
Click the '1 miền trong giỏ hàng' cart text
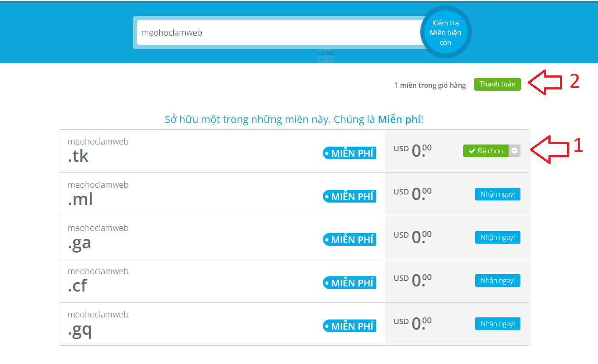[430, 85]
